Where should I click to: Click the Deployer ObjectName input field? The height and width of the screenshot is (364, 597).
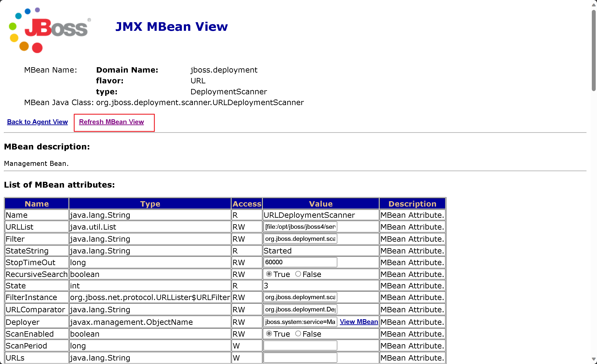click(x=300, y=322)
